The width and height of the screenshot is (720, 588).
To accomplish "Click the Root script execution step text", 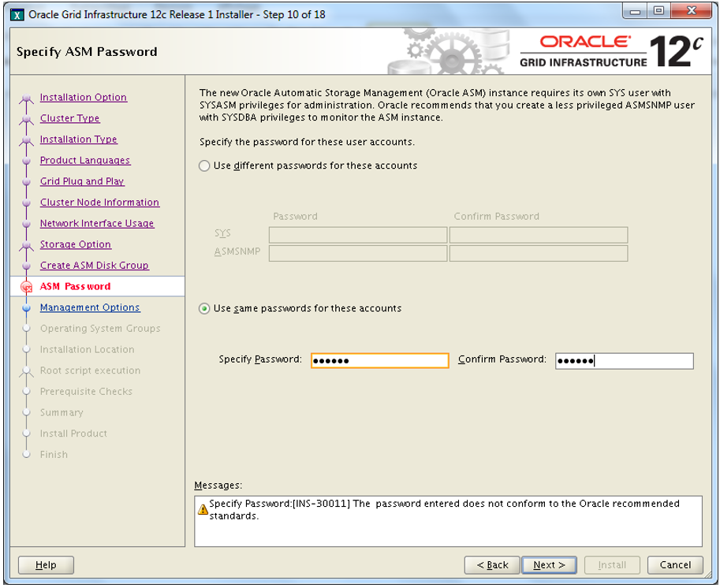I will [90, 370].
